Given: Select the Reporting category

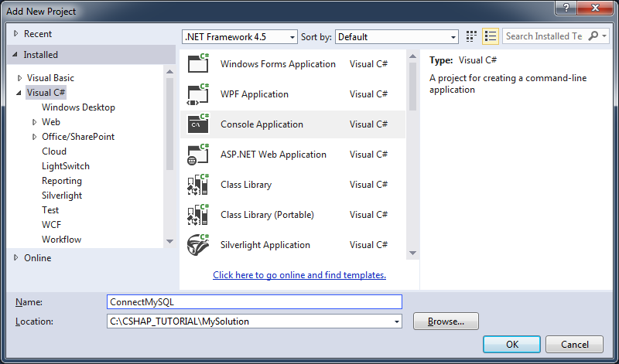Looking at the screenshot, I should (x=62, y=181).
